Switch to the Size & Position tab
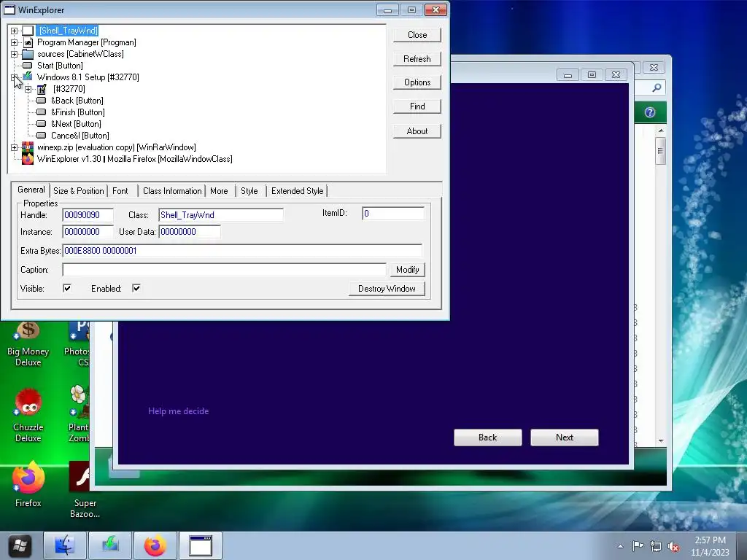This screenshot has height=560, width=747. (79, 191)
